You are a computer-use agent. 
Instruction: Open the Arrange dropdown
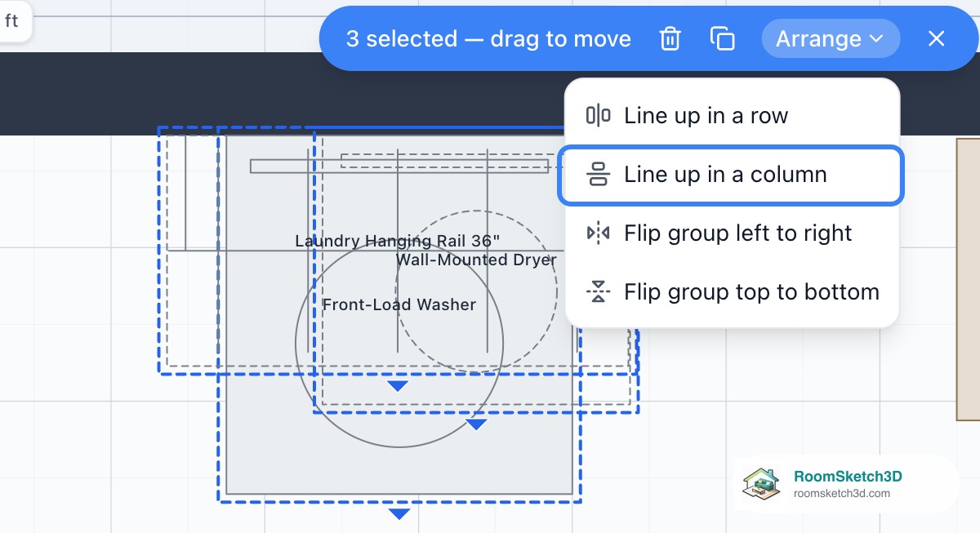[x=831, y=38]
